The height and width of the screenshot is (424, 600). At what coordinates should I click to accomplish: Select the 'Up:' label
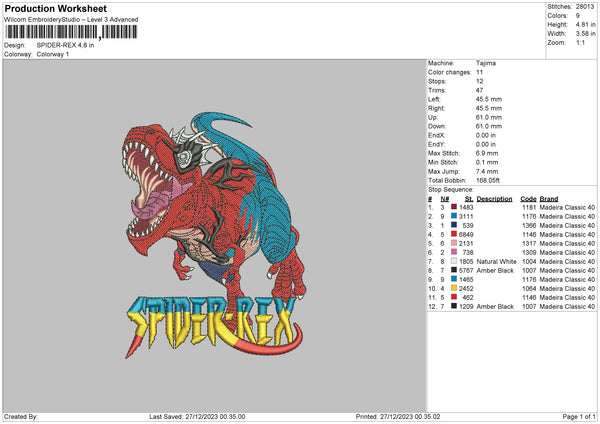433,117
